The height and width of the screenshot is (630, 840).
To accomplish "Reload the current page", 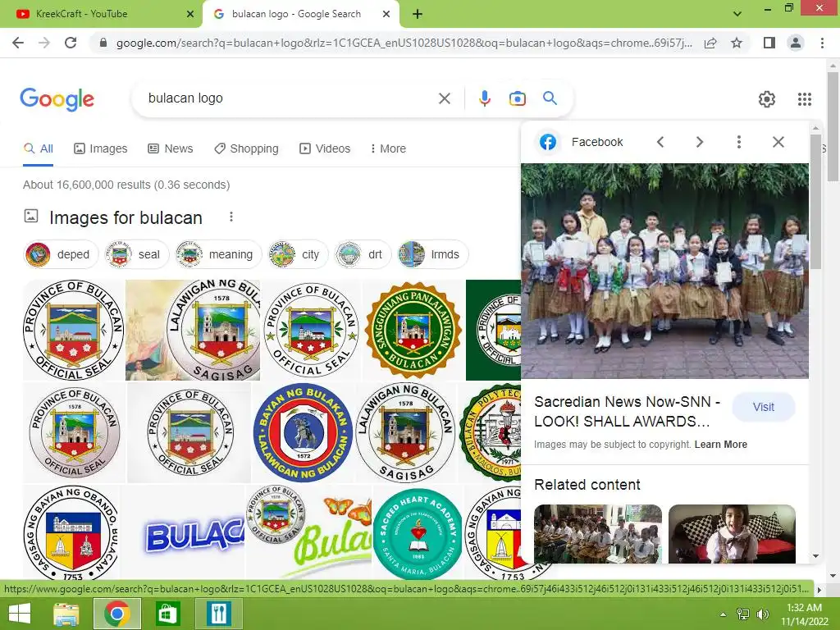I will tap(71, 43).
